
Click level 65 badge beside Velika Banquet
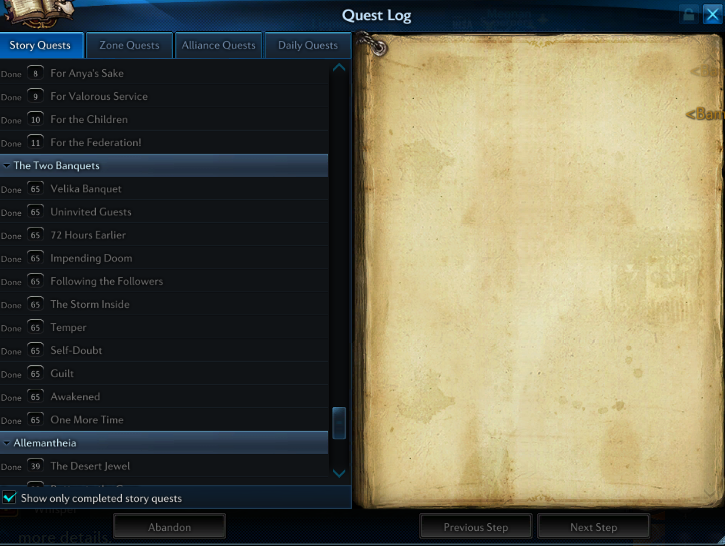coord(35,189)
